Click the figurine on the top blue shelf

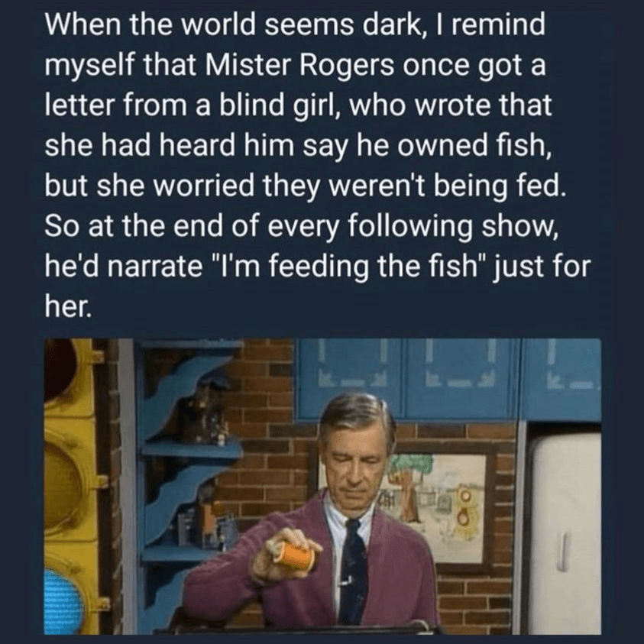(x=209, y=411)
